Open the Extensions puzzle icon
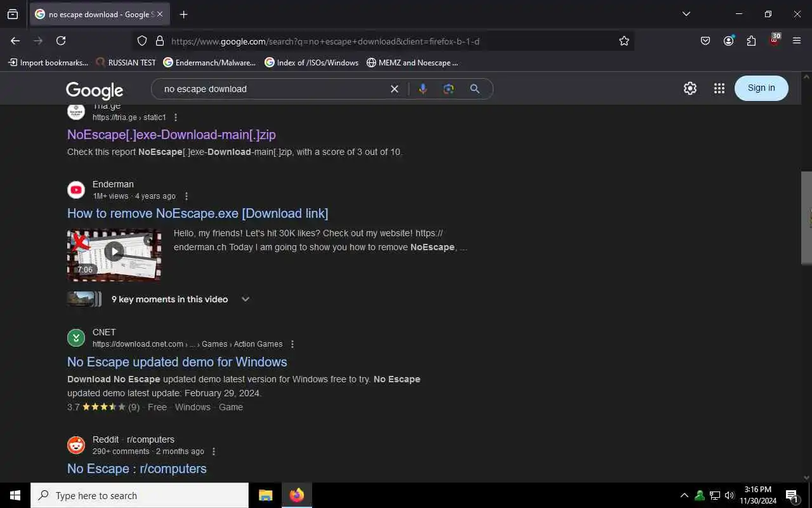The height and width of the screenshot is (508, 812). click(751, 41)
